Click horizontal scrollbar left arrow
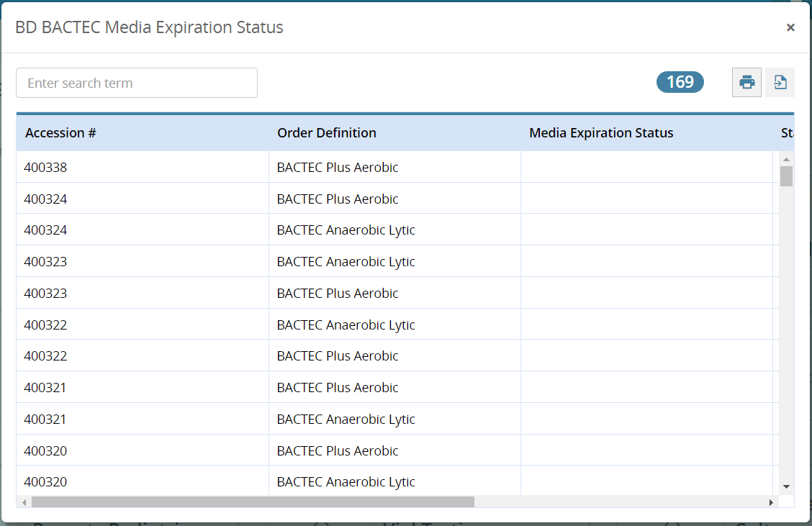 click(24, 502)
